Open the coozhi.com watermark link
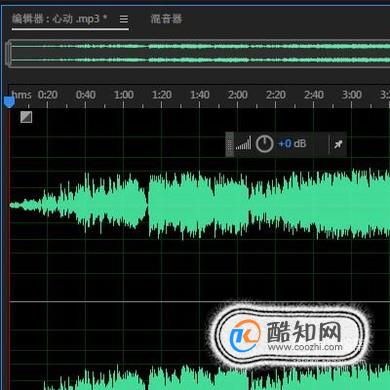Image resolution: width=390 pixels, height=390 pixels. tap(305, 347)
